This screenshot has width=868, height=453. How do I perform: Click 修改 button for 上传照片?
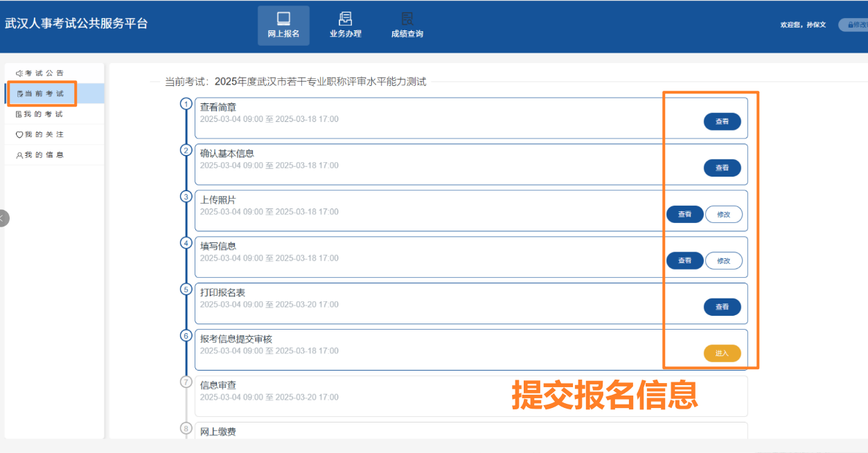pos(723,214)
